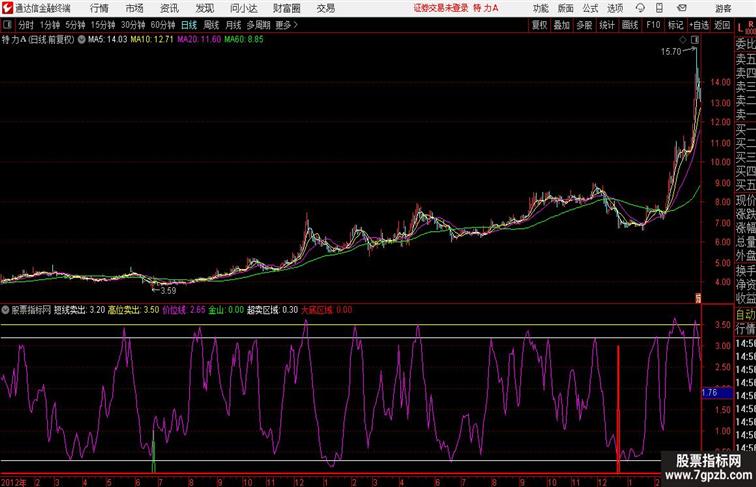
Task: Open the mail envelope icon
Action: point(682,8)
